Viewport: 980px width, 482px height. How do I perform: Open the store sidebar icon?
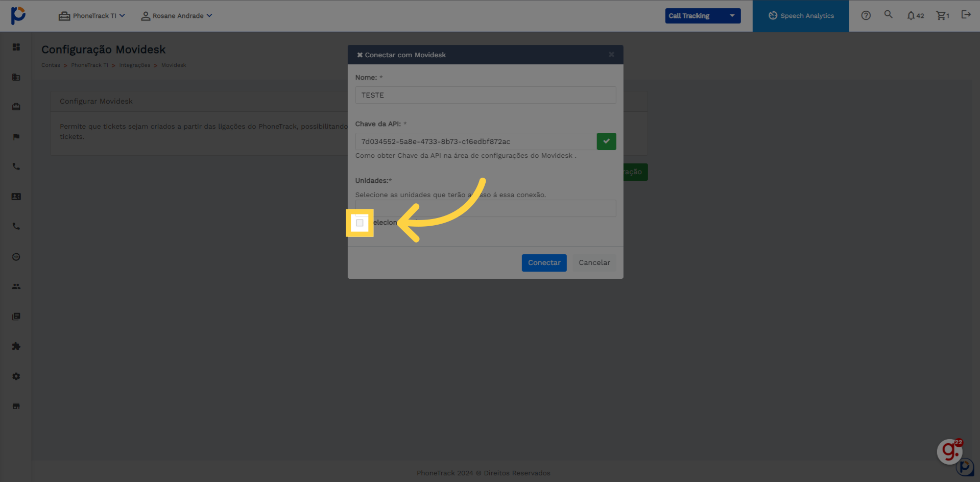pyautogui.click(x=16, y=406)
